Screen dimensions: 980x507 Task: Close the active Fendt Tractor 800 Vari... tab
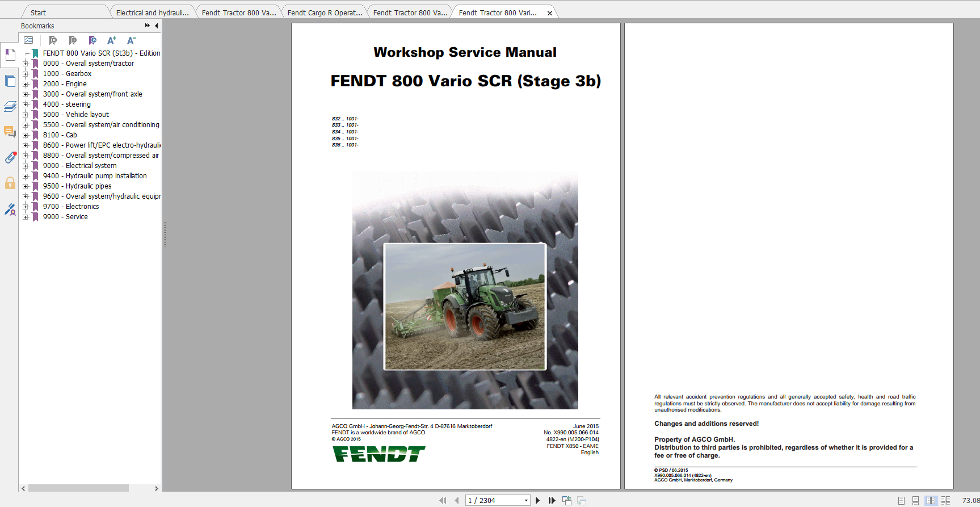[x=549, y=13]
